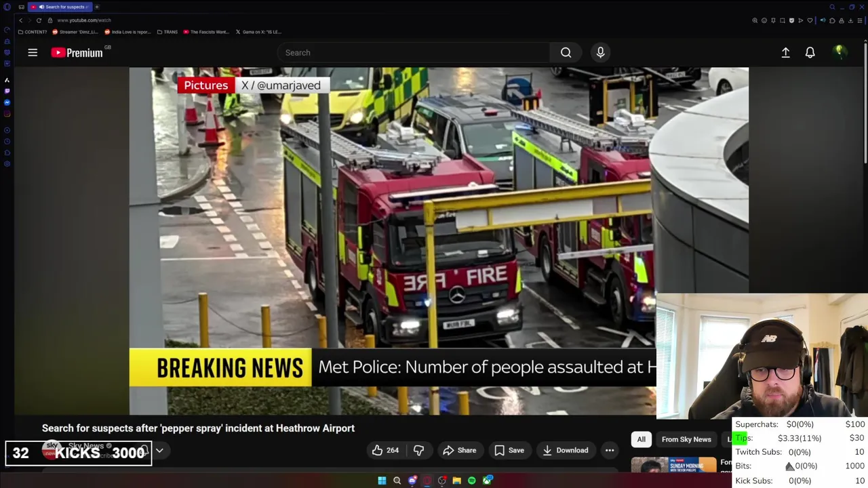868x488 pixels.
Task: Take a snapshot with the selection icon
Action: 783,20
